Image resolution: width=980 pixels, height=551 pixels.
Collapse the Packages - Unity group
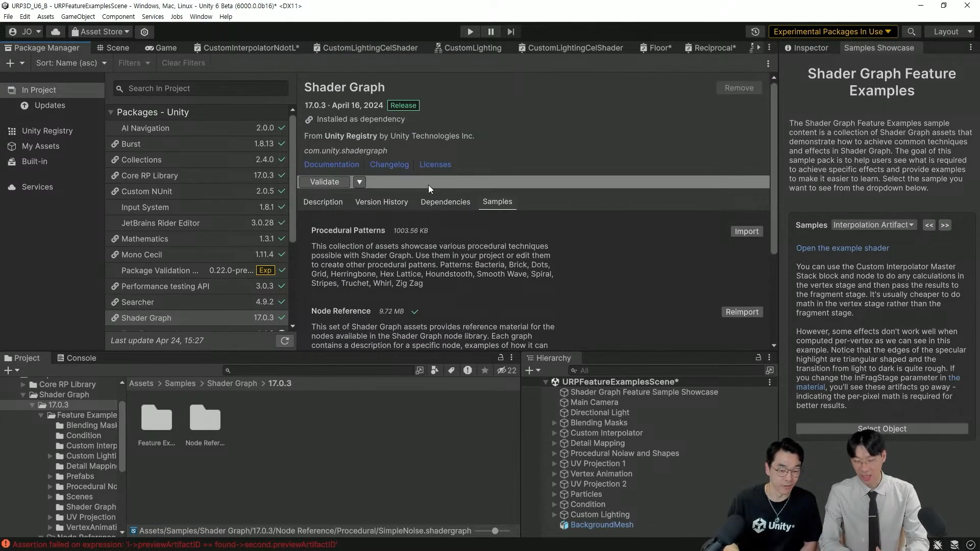click(x=111, y=112)
